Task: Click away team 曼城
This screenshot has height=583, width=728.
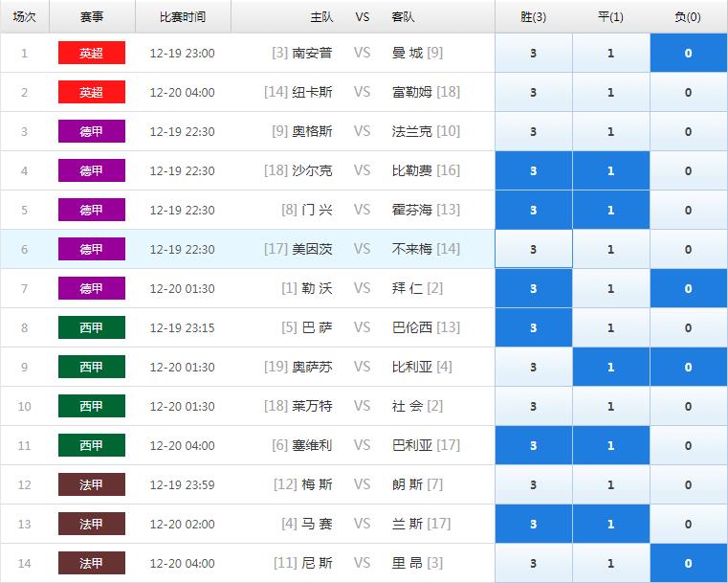Action: point(408,53)
